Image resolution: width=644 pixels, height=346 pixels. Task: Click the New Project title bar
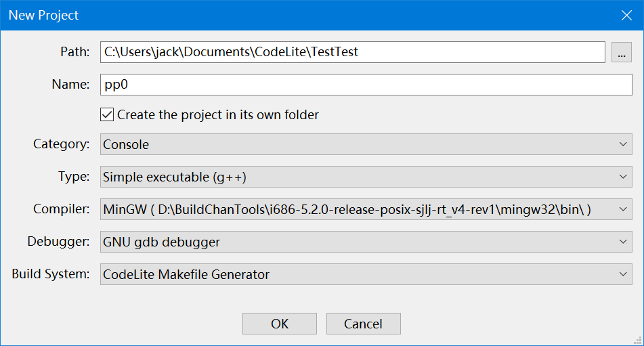271,15
